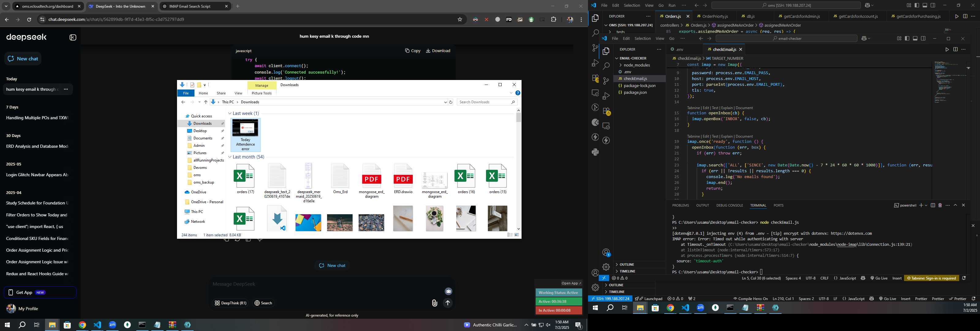Click SSH: 199.188.207.24 remote indicator

point(610,299)
